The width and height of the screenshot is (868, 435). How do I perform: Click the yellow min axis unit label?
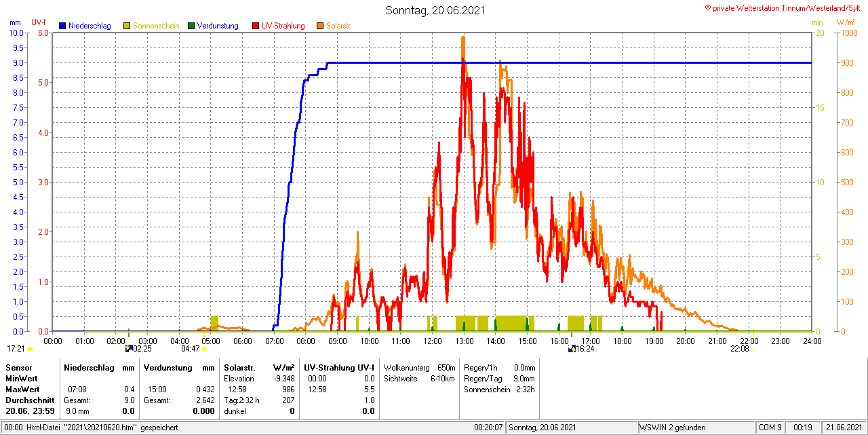coord(818,22)
